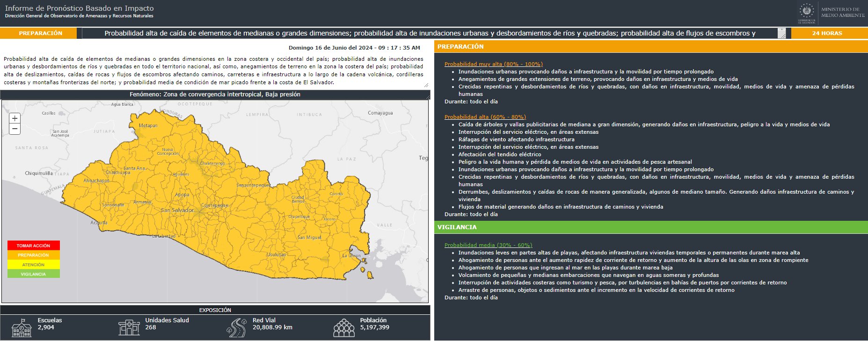Zoom out of the map
868x341 pixels.
coord(15,129)
